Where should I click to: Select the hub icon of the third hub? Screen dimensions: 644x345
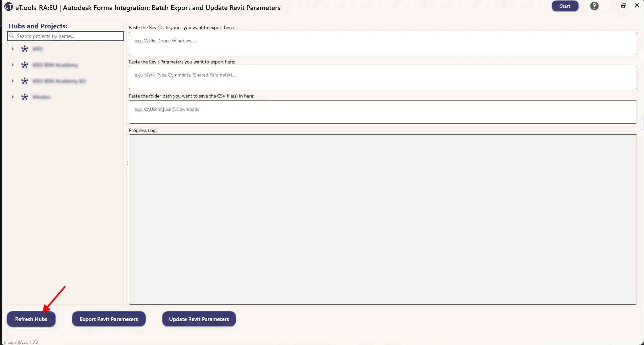point(25,81)
